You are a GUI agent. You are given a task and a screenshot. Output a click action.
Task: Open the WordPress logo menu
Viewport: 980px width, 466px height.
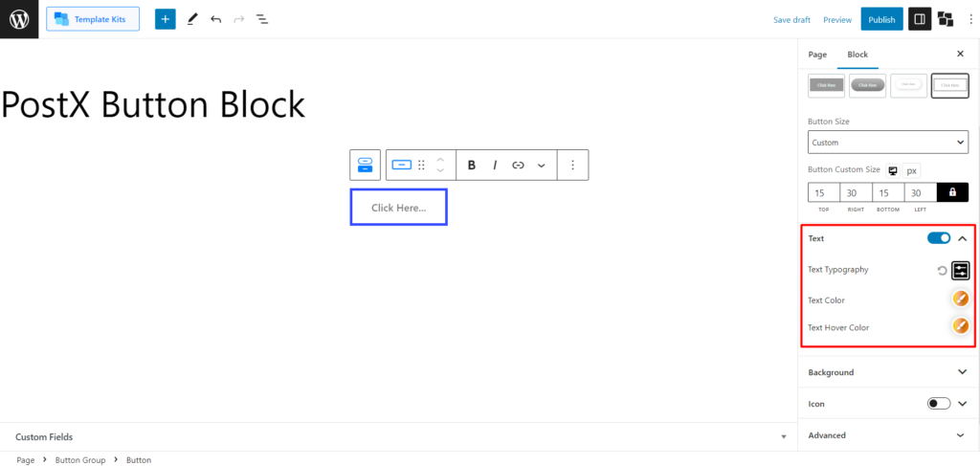pyautogui.click(x=19, y=19)
